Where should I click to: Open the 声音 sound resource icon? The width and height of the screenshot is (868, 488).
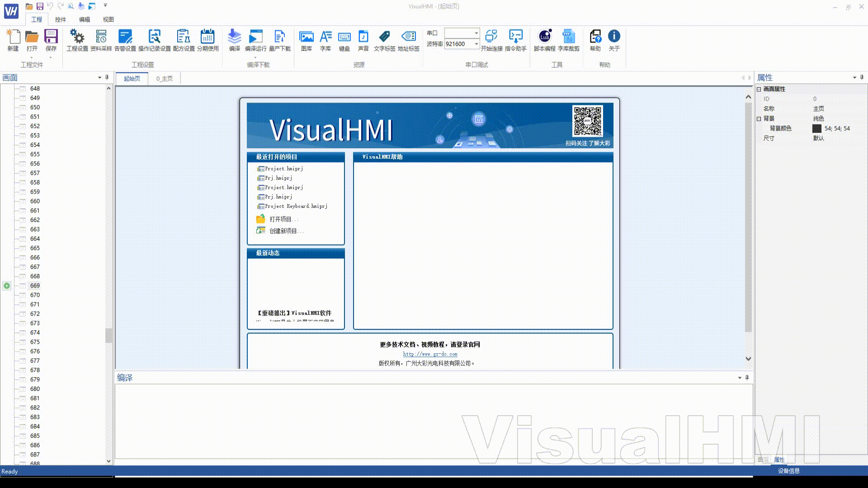click(363, 37)
